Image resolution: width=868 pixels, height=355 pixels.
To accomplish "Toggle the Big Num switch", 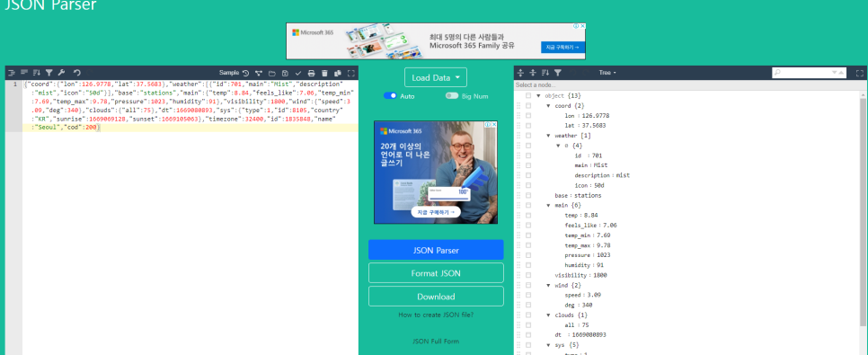I will click(452, 96).
